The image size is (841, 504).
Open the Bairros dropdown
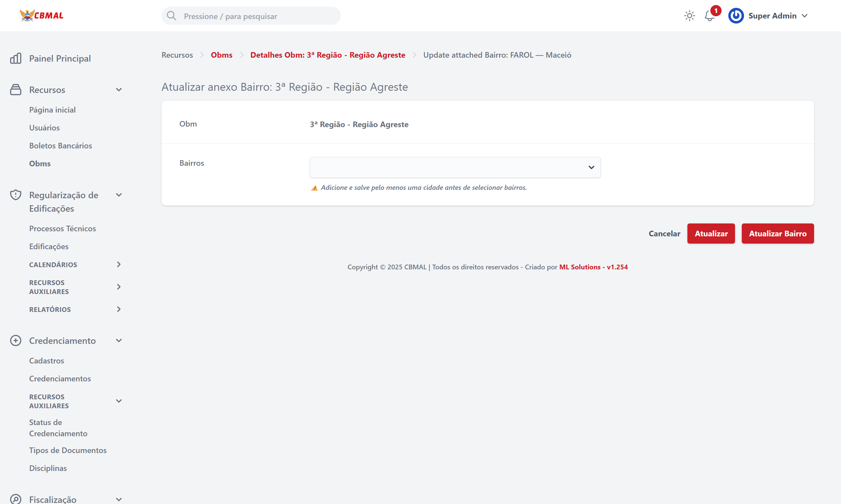point(455,167)
